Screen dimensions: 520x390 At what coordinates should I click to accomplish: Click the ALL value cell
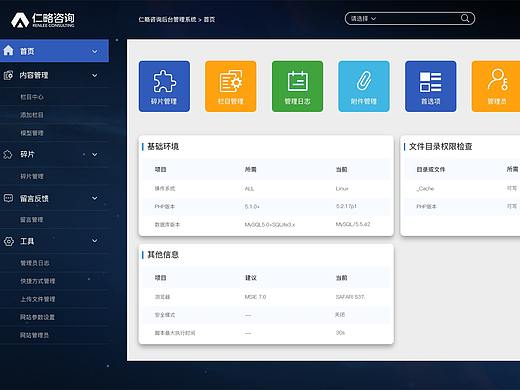(x=249, y=189)
